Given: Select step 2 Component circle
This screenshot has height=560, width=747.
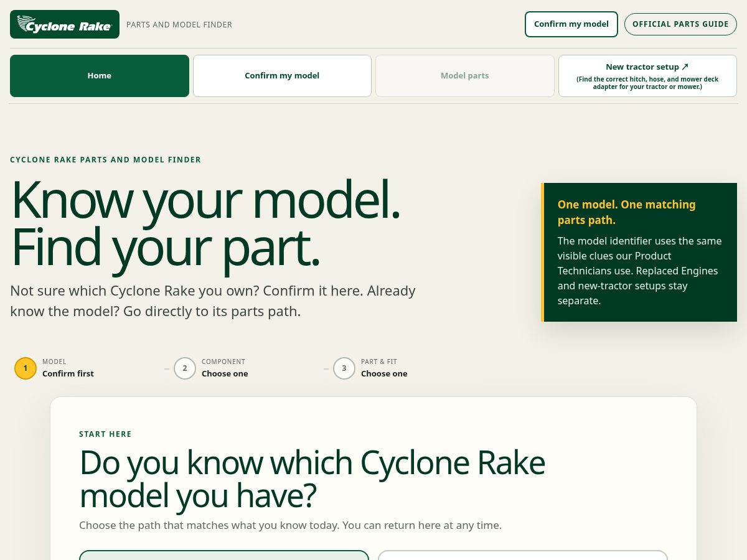Looking at the screenshot, I should point(185,368).
